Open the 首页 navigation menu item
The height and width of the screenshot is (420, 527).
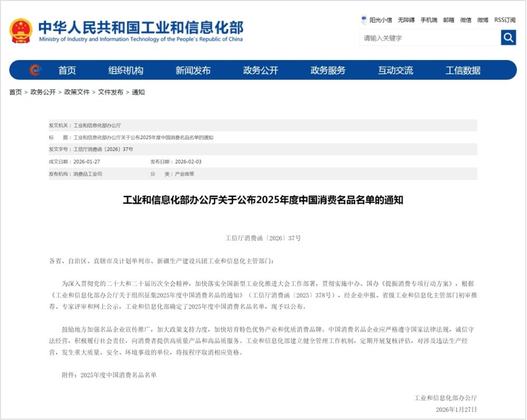click(67, 71)
